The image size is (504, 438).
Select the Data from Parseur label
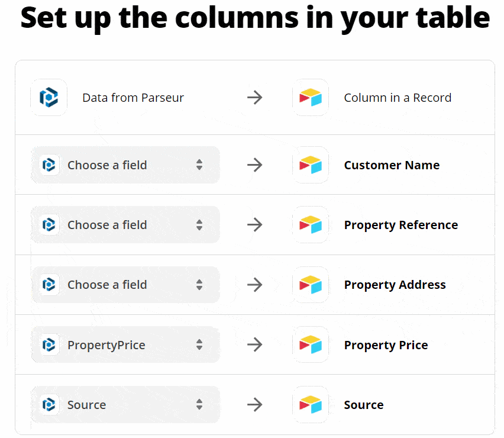click(x=133, y=97)
